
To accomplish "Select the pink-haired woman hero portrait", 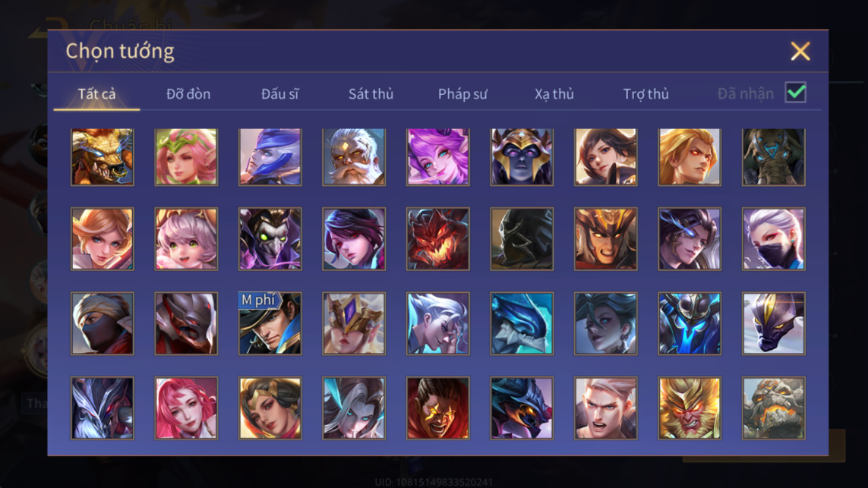I will [x=186, y=408].
